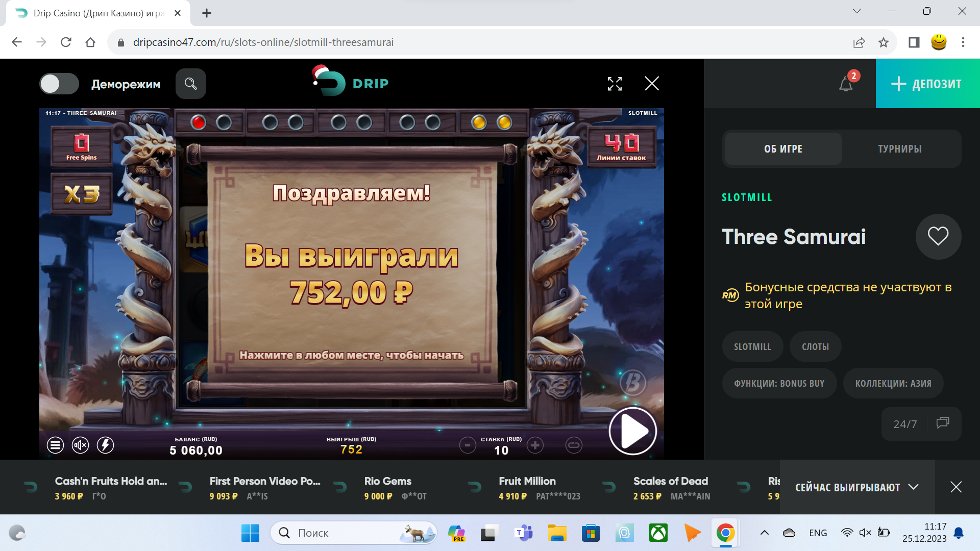Toggle the Деморежим switch
The image size is (980, 551).
[59, 84]
